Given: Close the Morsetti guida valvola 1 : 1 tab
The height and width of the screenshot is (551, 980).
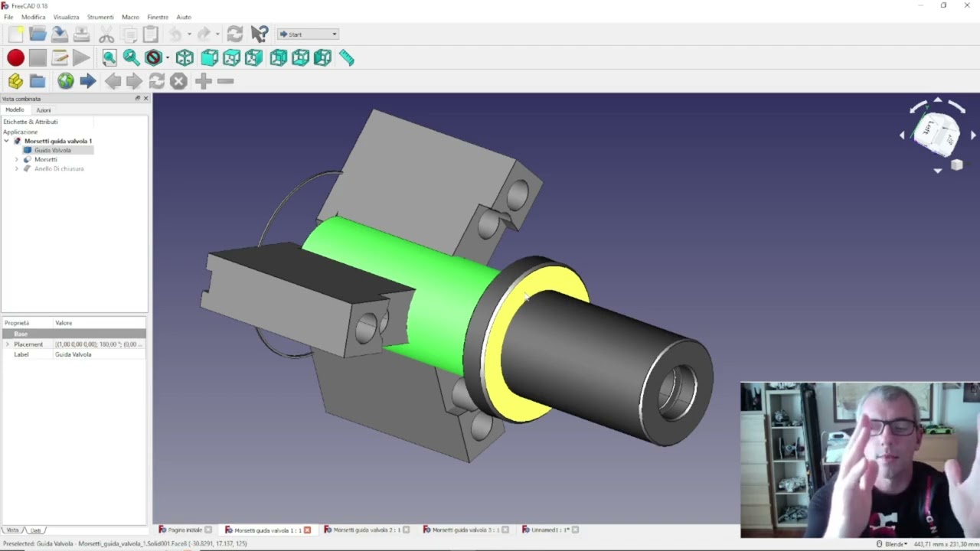Looking at the screenshot, I should coord(307,530).
